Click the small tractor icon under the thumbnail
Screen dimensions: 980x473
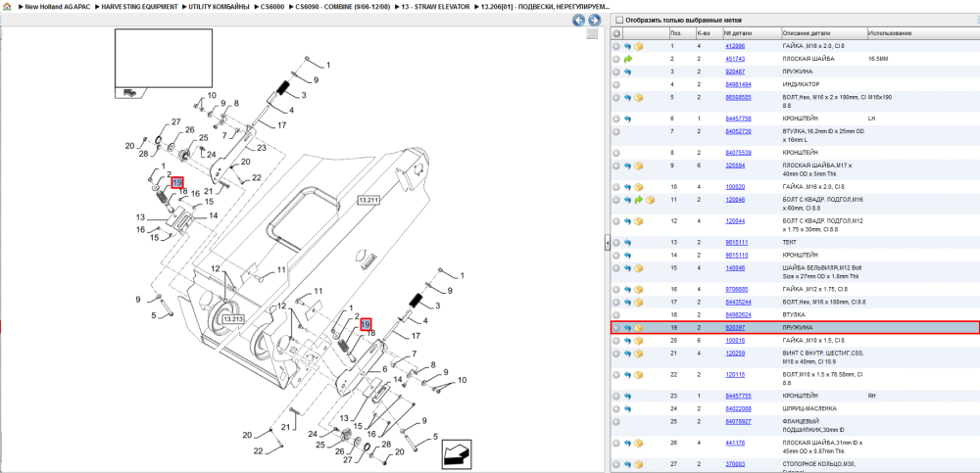point(129,92)
